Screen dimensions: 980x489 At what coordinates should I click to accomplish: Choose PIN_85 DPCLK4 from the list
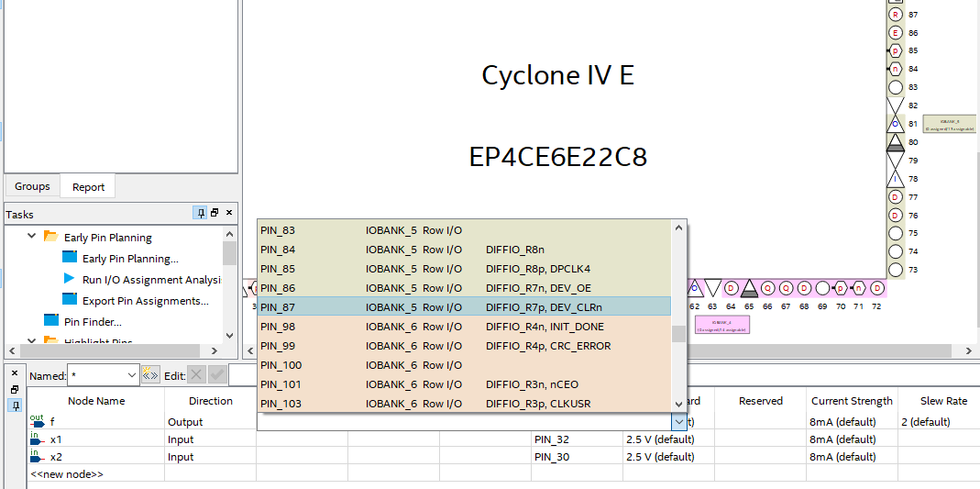464,269
